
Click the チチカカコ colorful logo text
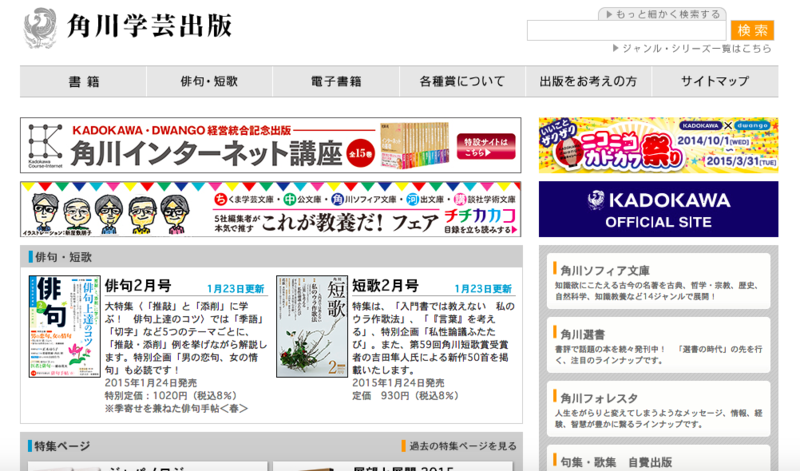480,216
